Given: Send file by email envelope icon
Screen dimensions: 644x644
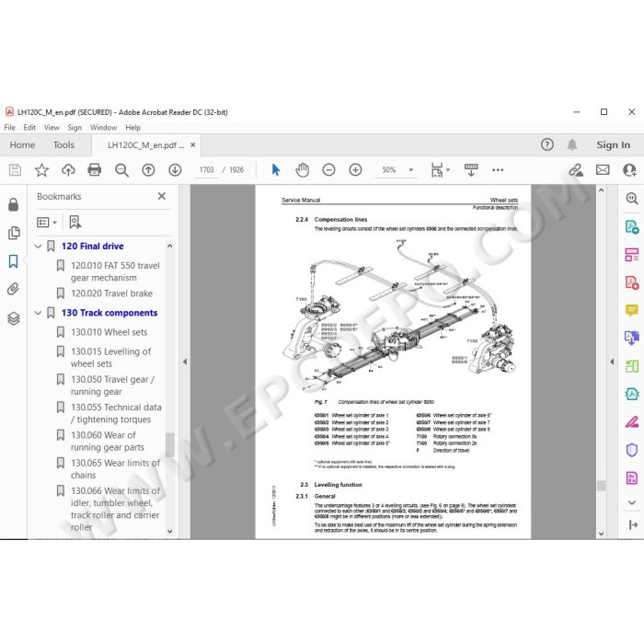Looking at the screenshot, I should [x=603, y=169].
